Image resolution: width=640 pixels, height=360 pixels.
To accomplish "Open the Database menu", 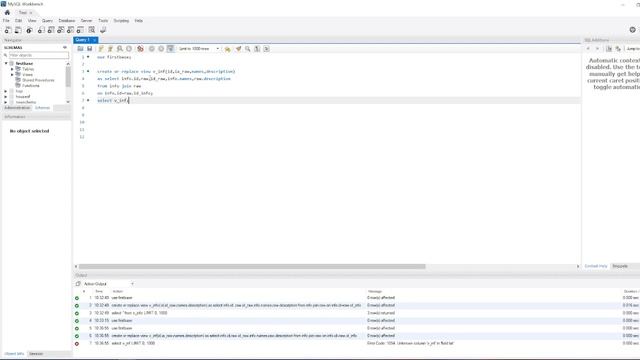I will coord(67,20).
